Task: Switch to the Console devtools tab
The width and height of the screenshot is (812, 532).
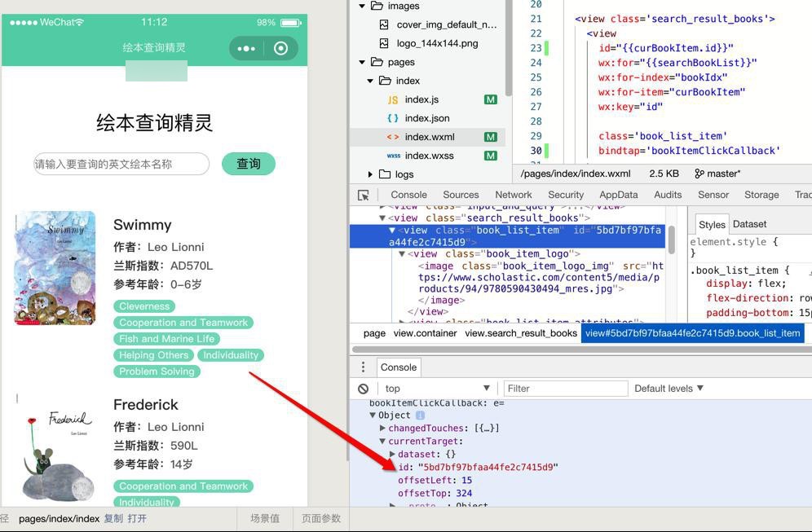Action: [408, 195]
